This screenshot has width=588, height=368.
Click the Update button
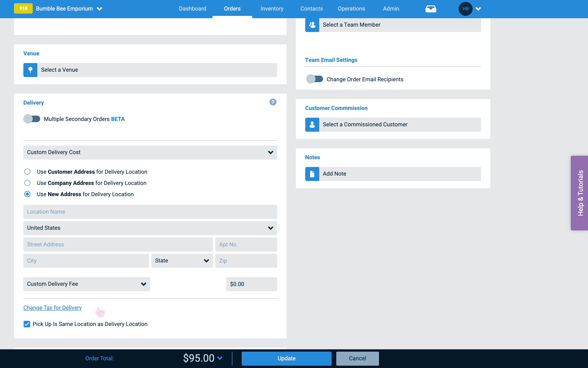pyautogui.click(x=287, y=358)
